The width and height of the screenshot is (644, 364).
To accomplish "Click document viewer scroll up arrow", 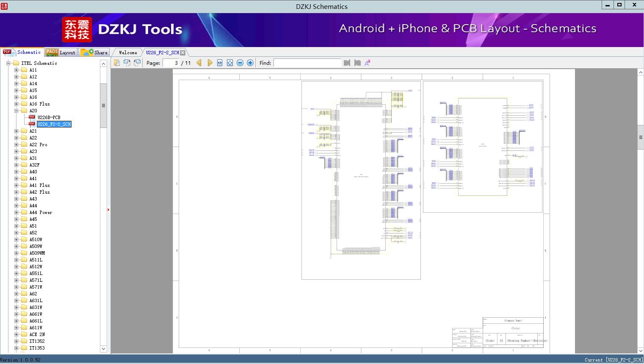I will coord(641,72).
